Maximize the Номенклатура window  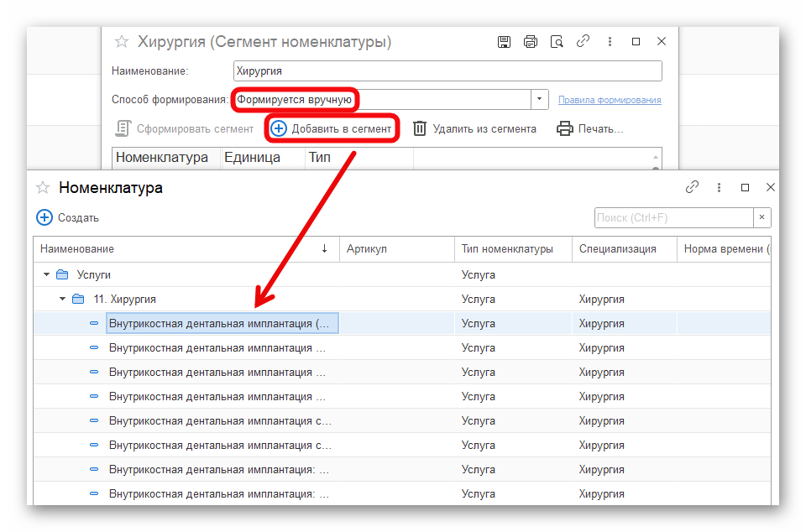point(745,187)
